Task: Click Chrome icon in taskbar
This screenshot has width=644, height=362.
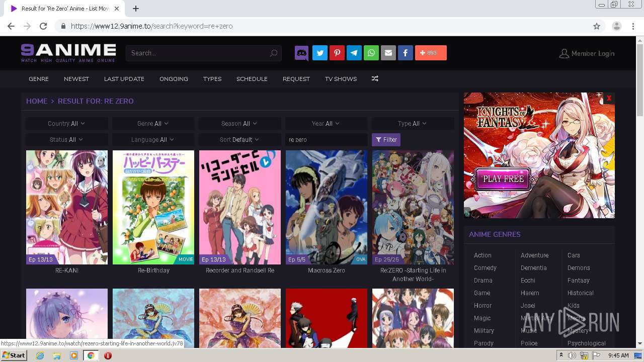Action: pyautogui.click(x=91, y=355)
